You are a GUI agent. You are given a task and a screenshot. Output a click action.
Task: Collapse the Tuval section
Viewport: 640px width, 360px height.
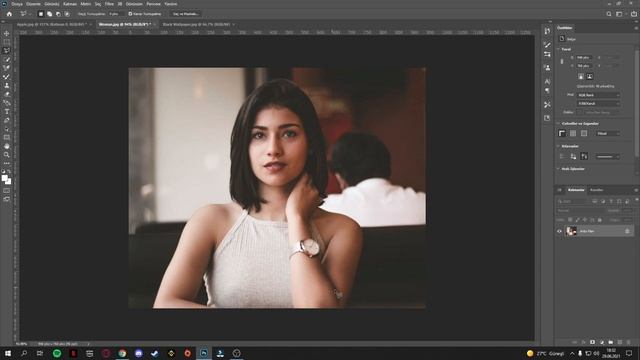558,49
